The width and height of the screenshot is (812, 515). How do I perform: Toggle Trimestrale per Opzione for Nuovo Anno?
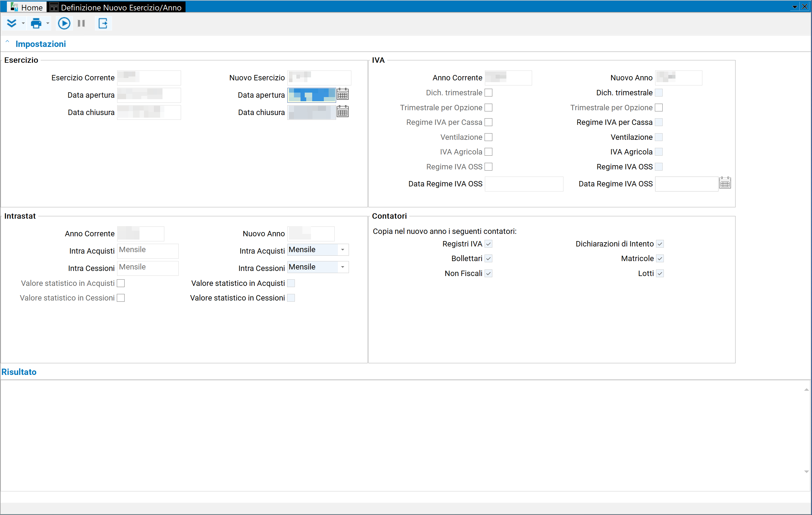pyautogui.click(x=659, y=107)
